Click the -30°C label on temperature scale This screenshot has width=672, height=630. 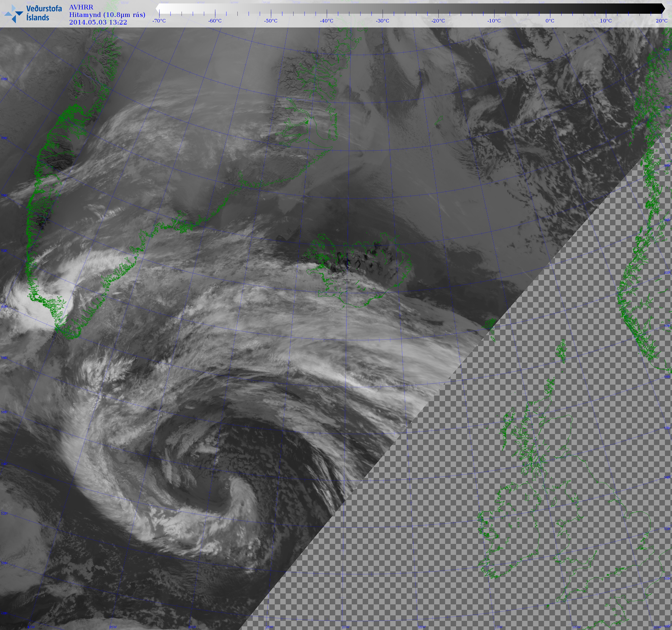(x=382, y=21)
